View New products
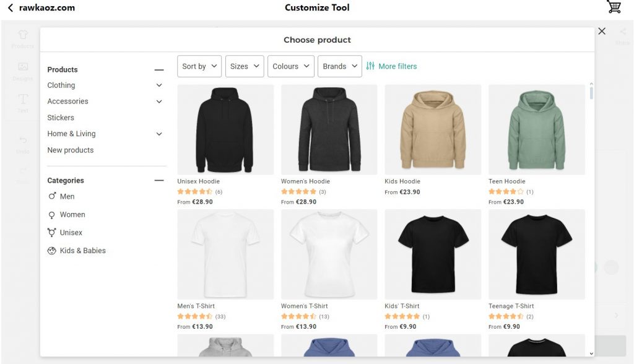 tap(70, 150)
